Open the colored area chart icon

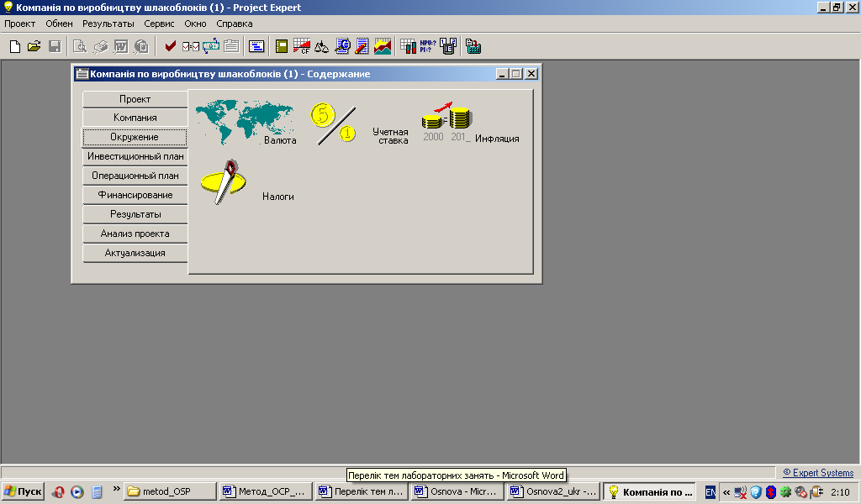[383, 46]
